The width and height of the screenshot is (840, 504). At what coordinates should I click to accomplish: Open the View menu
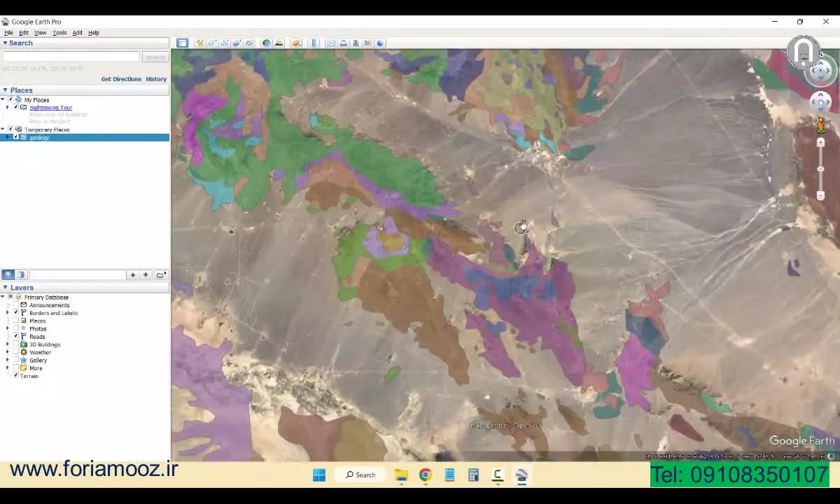tap(41, 33)
